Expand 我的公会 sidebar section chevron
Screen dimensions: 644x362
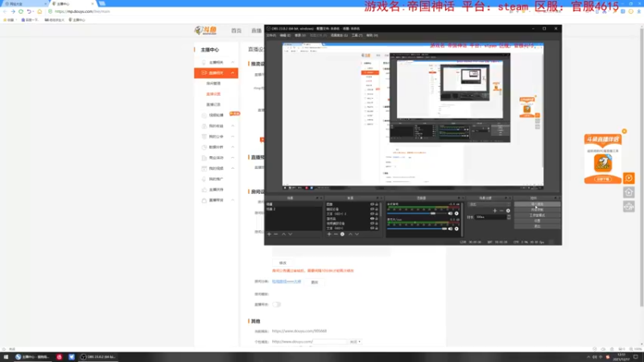point(233,137)
